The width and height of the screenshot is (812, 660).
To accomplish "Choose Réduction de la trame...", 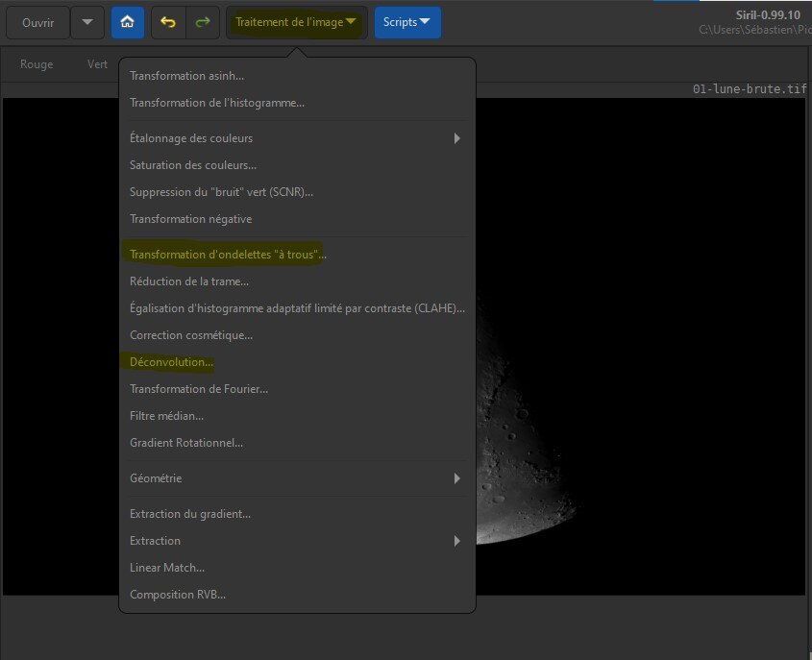I will click(297, 281).
